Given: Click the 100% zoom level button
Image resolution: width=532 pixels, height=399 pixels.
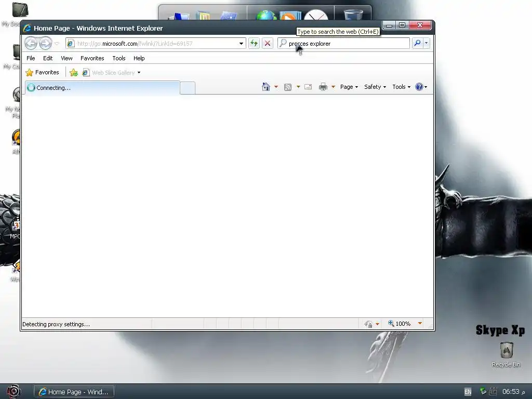Looking at the screenshot, I should pyautogui.click(x=400, y=324).
